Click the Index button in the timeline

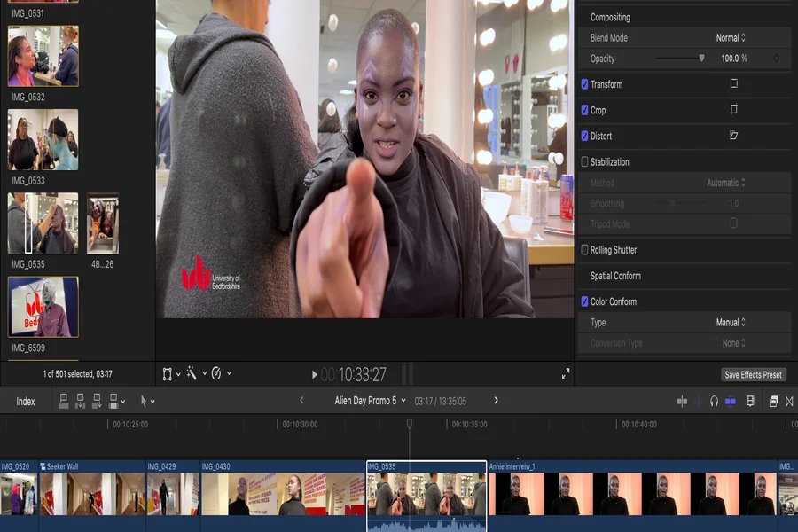click(x=25, y=400)
